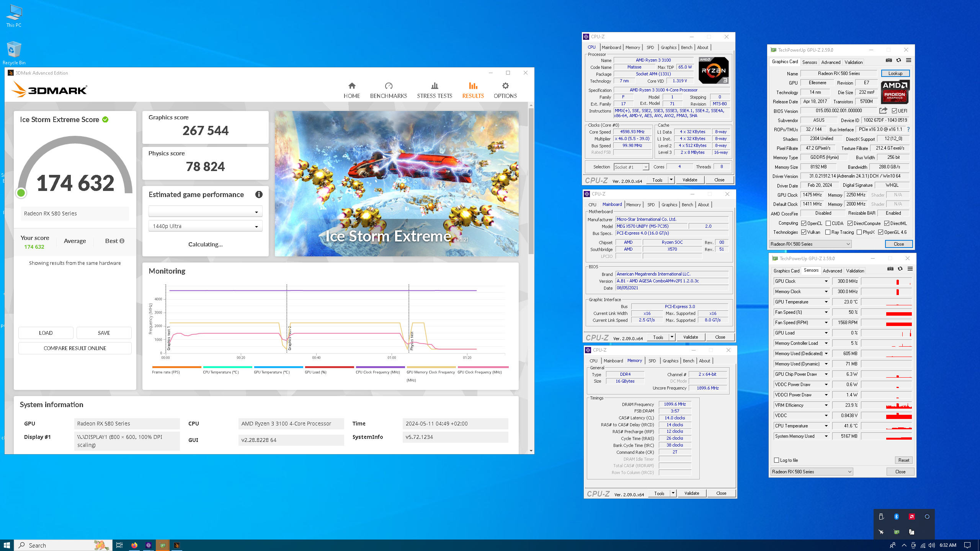Toggle the PhysX checkbox in GPU-Z

click(859, 232)
